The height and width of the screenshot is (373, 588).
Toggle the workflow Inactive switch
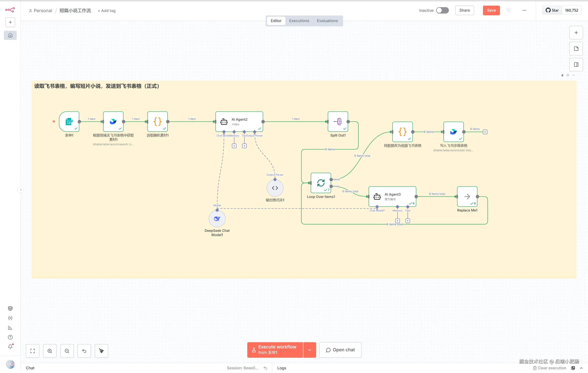tap(442, 10)
